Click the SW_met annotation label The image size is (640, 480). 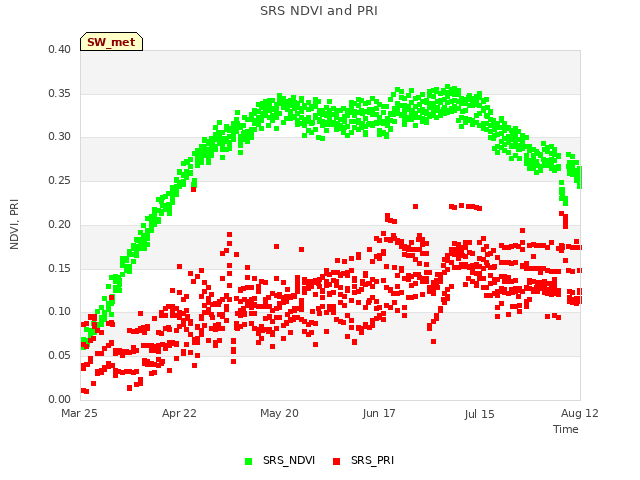[111, 42]
